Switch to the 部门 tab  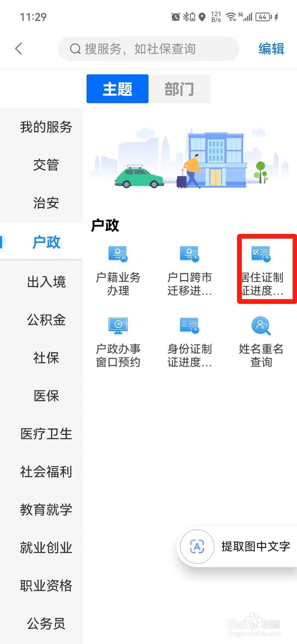179,89
